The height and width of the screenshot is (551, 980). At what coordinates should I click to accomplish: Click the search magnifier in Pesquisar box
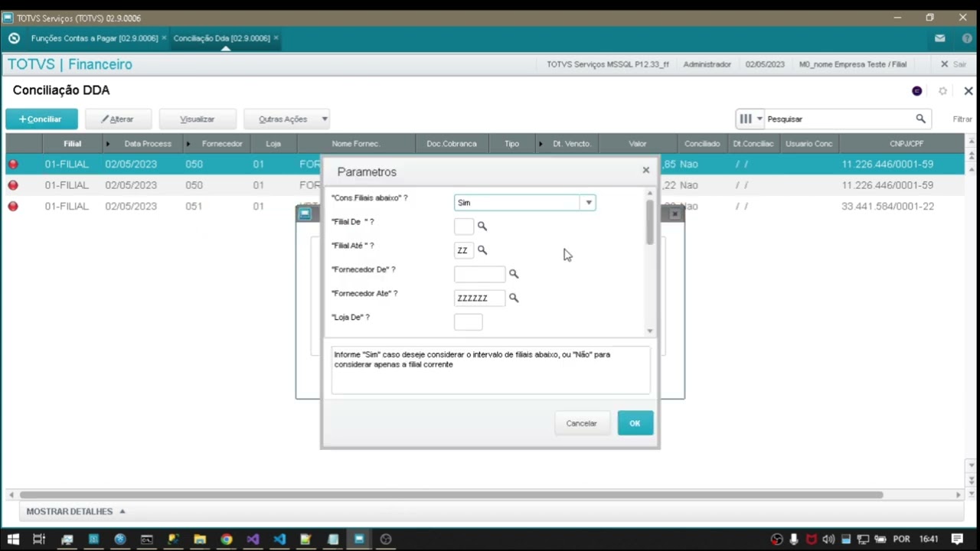[920, 119]
